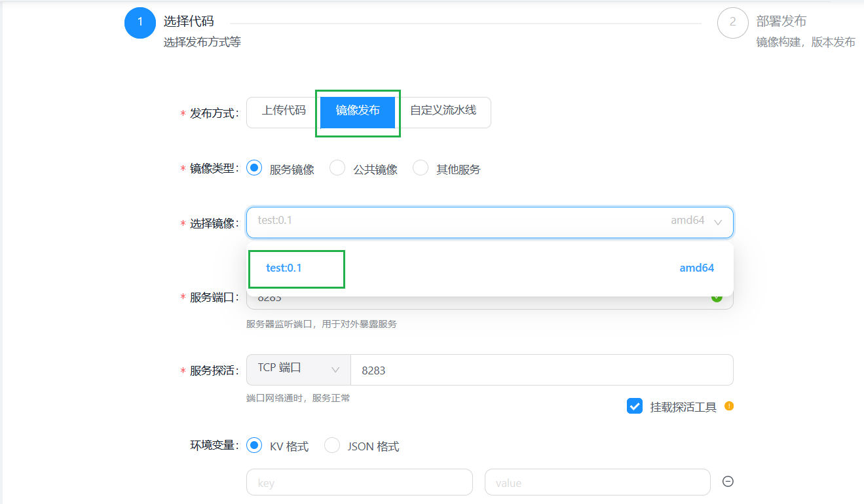
Task: Click the green check icon in 服务端口 field
Action: point(717,298)
